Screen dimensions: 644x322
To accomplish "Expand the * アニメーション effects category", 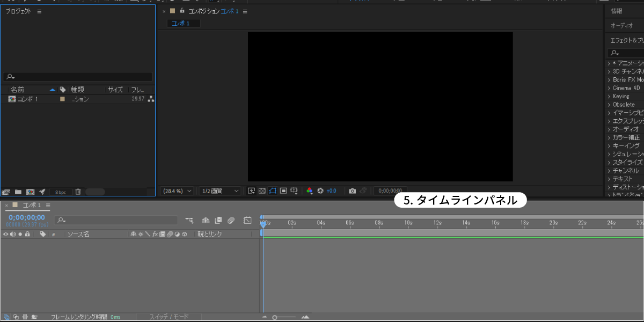I will click(x=609, y=63).
